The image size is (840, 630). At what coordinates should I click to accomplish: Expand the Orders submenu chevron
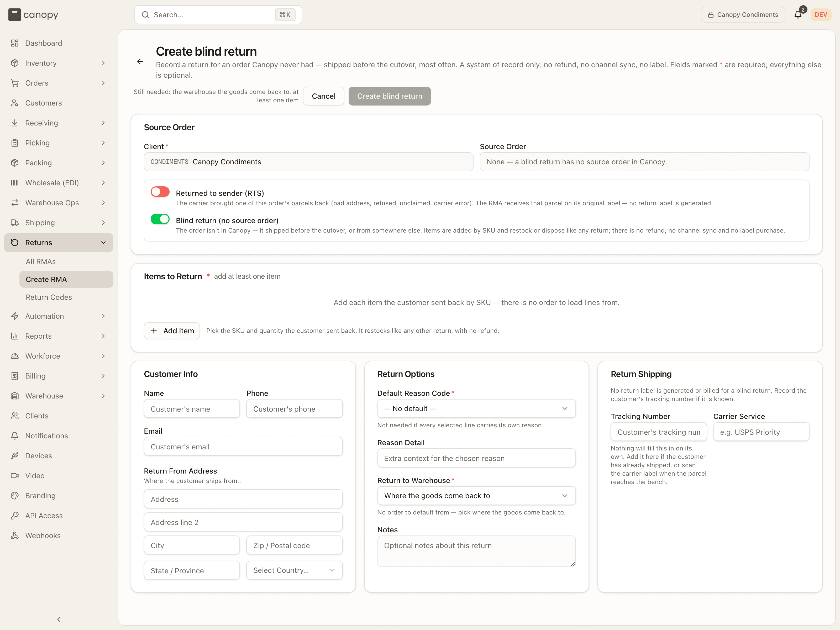pos(103,83)
